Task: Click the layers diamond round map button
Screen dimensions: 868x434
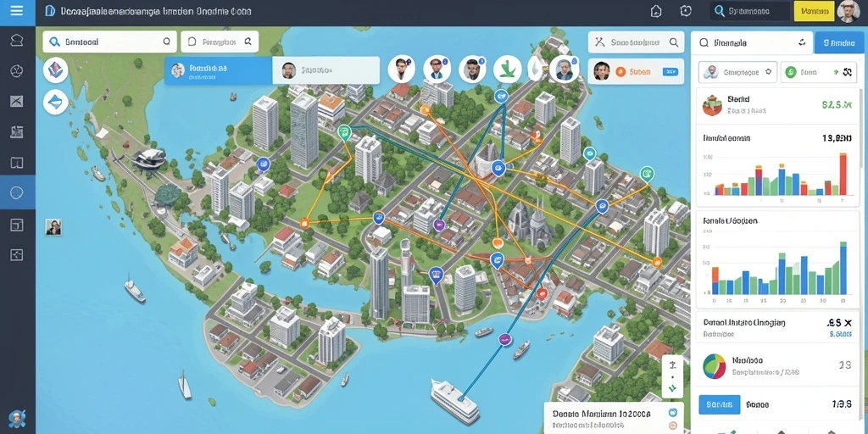Action: (x=55, y=70)
